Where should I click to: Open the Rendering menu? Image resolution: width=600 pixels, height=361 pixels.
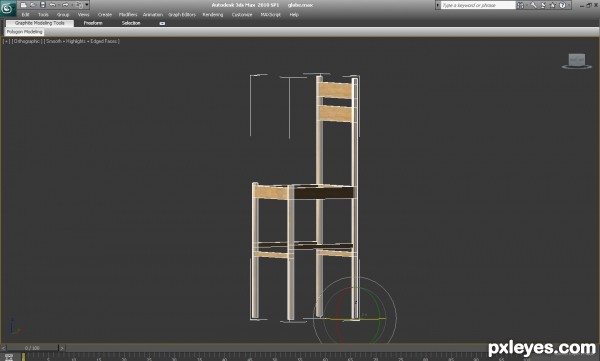(x=213, y=15)
